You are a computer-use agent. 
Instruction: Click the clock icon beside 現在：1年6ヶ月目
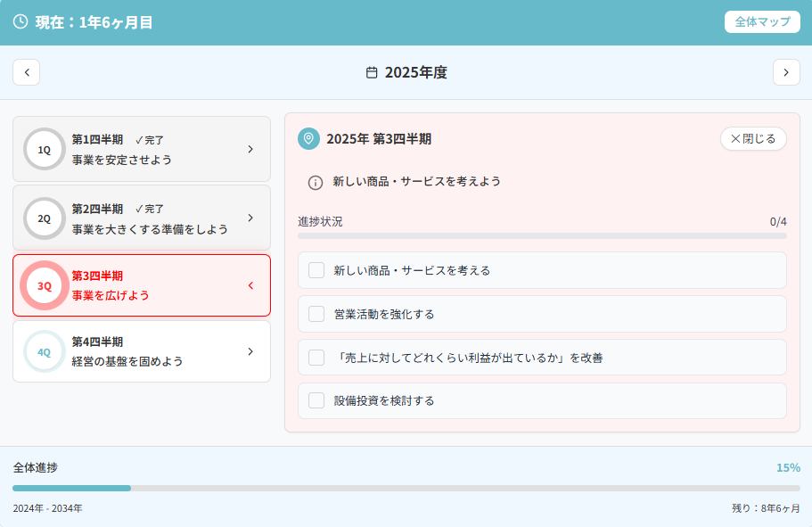coord(21,21)
